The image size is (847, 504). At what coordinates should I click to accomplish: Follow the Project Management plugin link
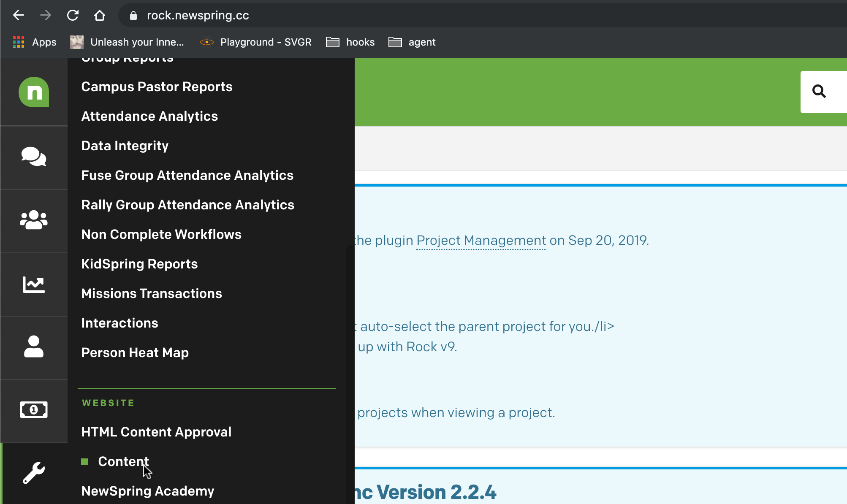(x=481, y=240)
